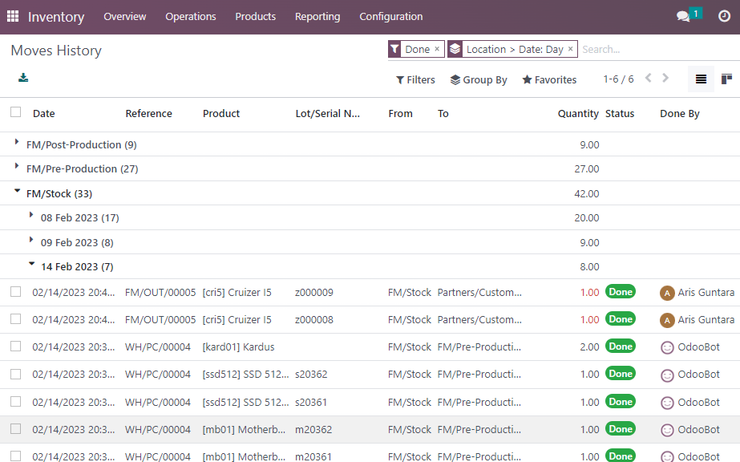Image resolution: width=740 pixels, height=462 pixels.
Task: Sort by the Done By column header
Action: pyautogui.click(x=680, y=113)
